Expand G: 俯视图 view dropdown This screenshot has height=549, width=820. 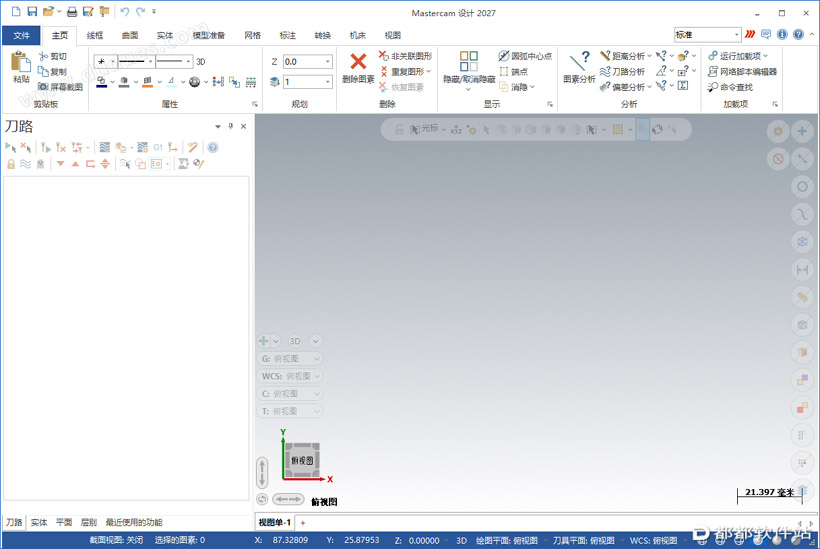tap(316, 359)
